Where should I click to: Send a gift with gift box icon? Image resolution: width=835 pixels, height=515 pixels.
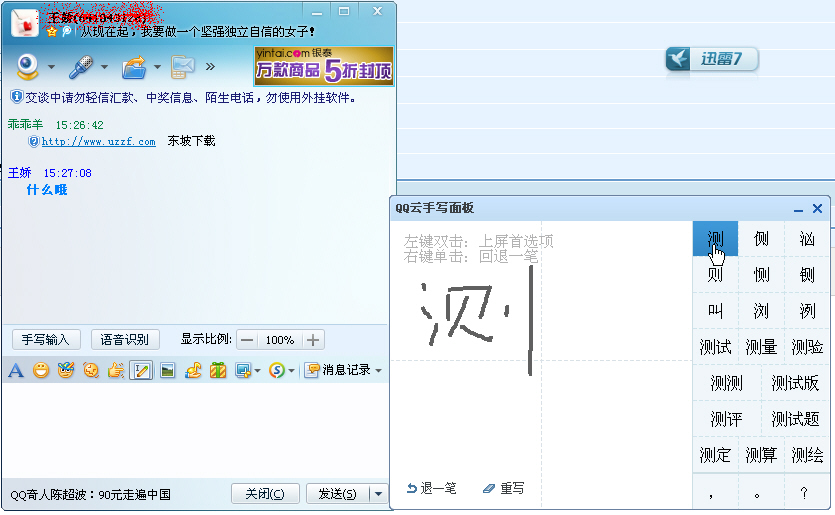click(x=218, y=370)
